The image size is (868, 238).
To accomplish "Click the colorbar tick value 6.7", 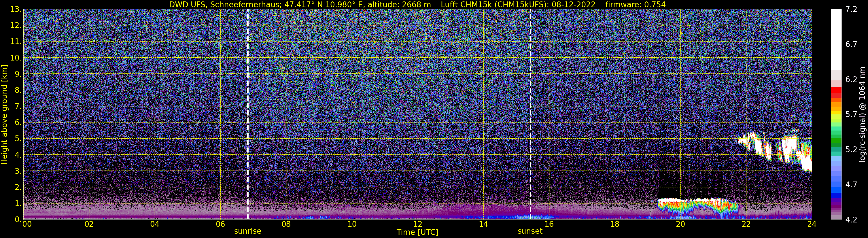I will coord(851,44).
